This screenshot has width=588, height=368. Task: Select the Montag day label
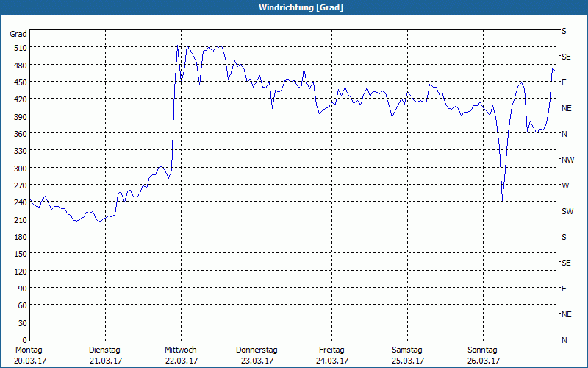29,350
